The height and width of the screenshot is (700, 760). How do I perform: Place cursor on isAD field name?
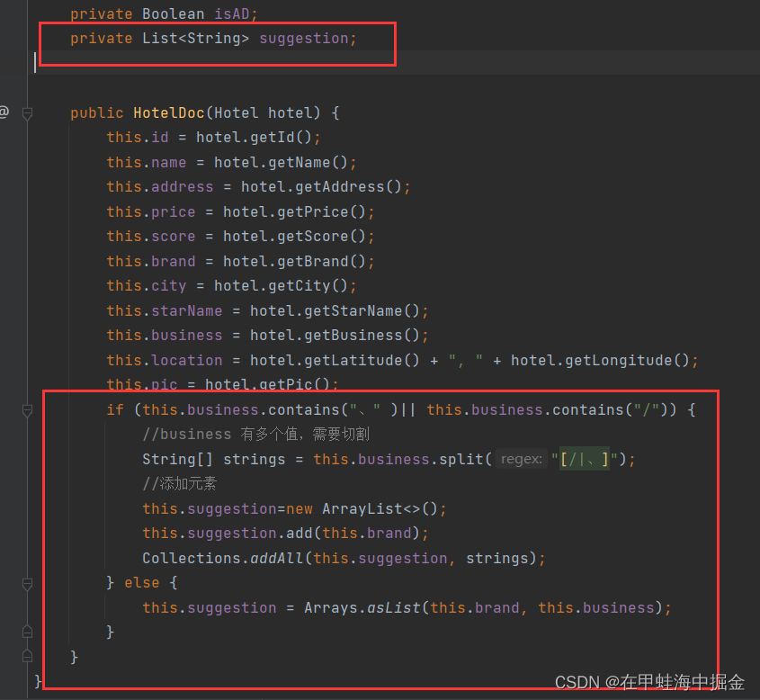pos(232,14)
